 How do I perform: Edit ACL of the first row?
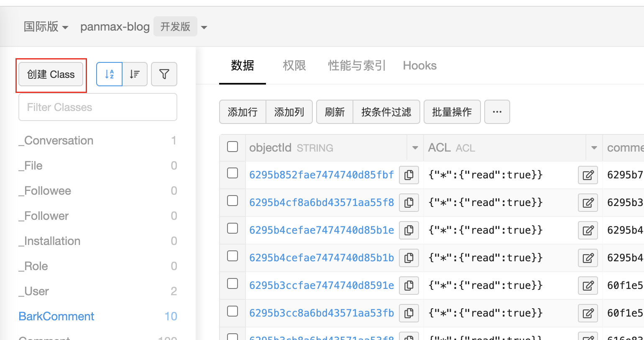click(588, 175)
